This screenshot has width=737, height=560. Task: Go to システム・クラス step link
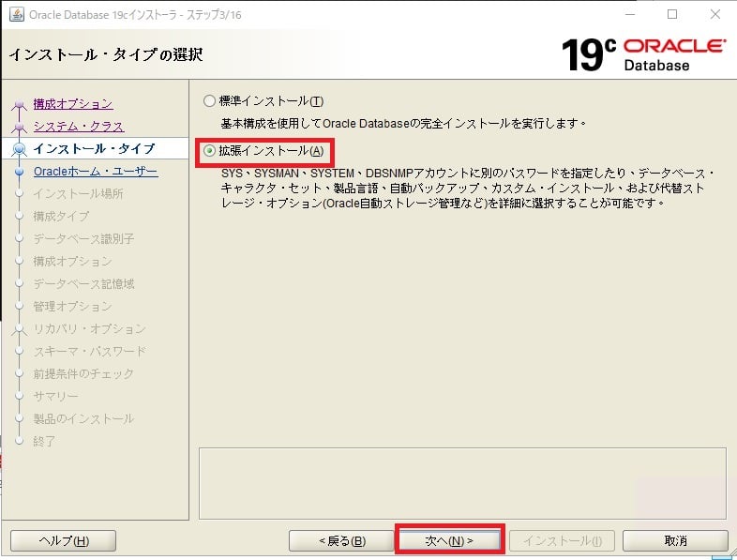(x=79, y=126)
